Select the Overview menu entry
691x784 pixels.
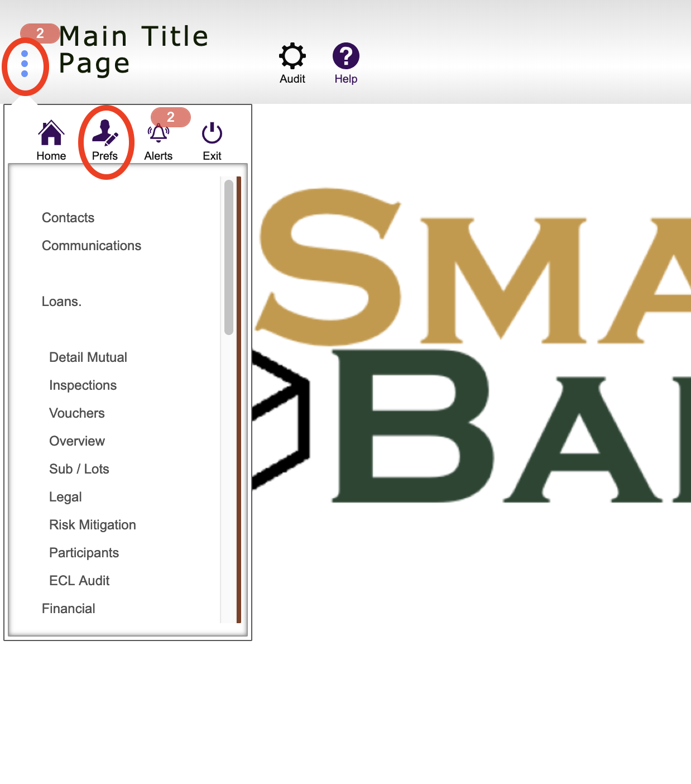click(77, 441)
